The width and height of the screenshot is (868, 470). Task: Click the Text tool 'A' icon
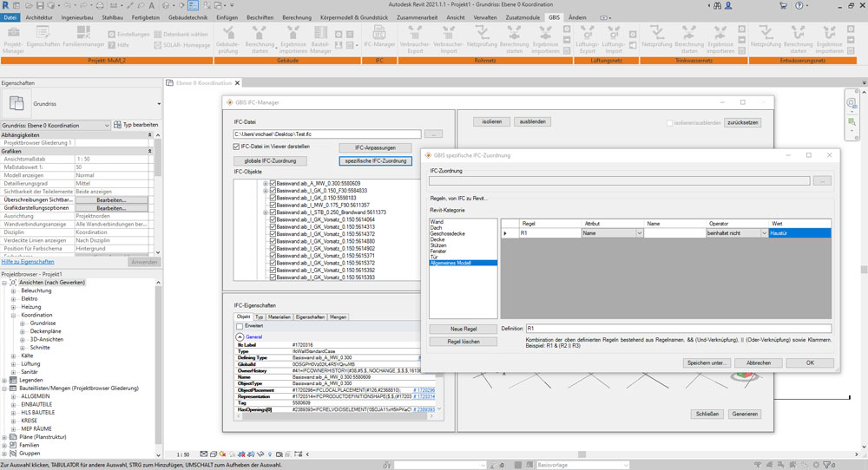[x=152, y=5]
